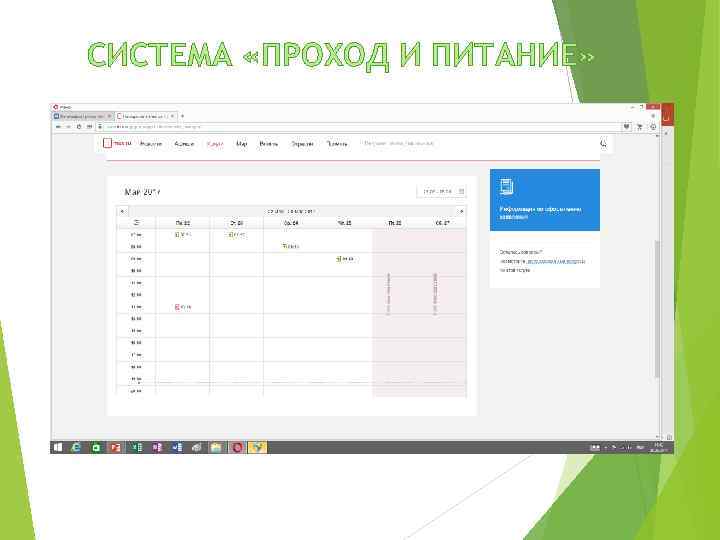This screenshot has height=540, width=720.
Task: Open Excel from the taskbar
Action: pyautogui.click(x=136, y=447)
